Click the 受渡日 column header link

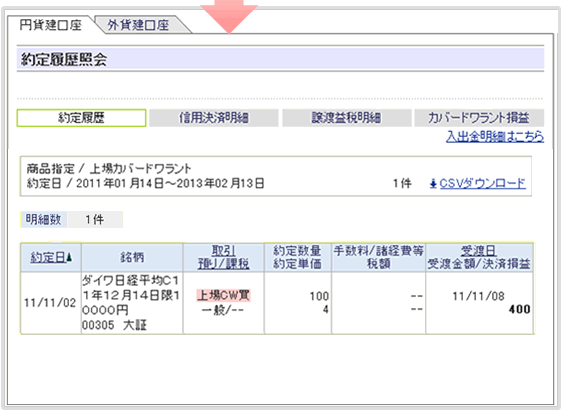(478, 251)
